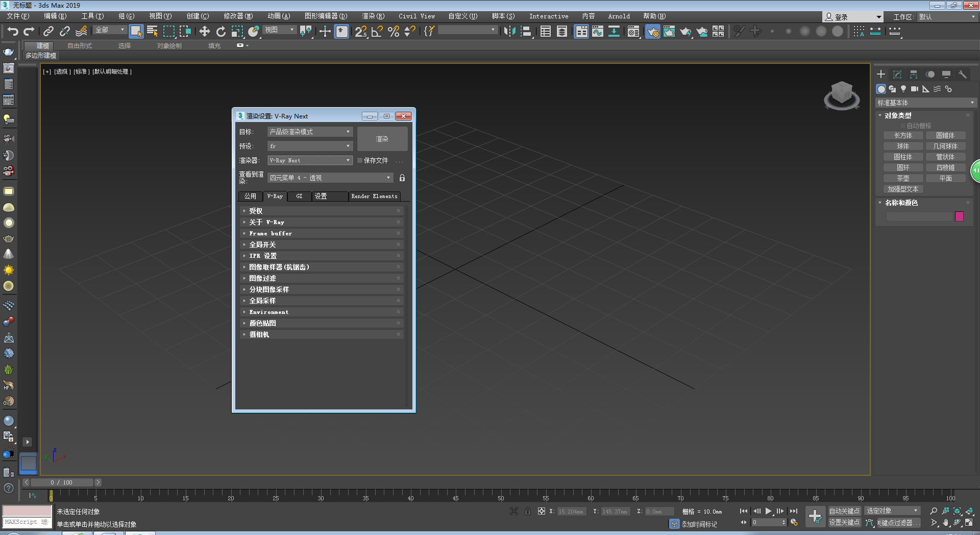980x535 pixels.
Task: Open the 自定义(U) menu
Action: point(462,16)
